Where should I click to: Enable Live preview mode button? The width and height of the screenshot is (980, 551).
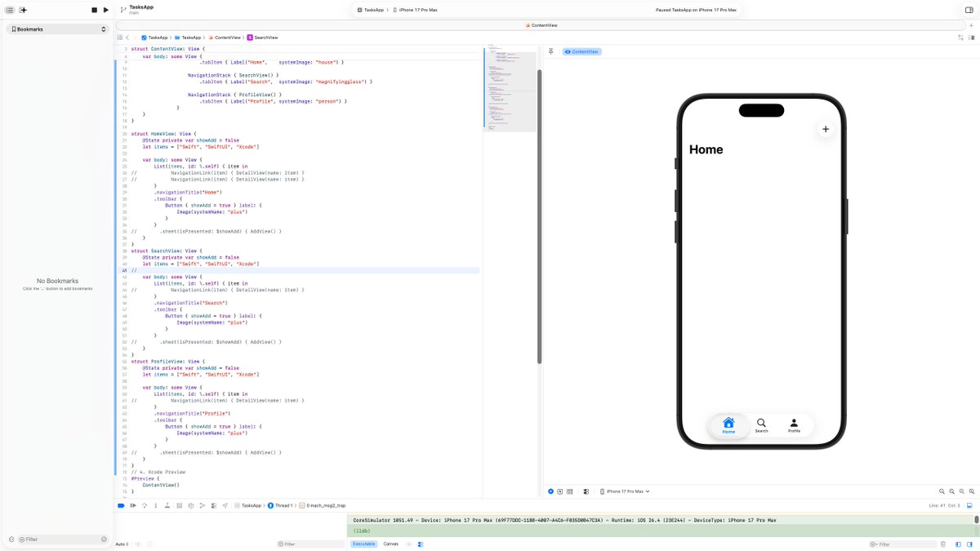click(x=550, y=491)
